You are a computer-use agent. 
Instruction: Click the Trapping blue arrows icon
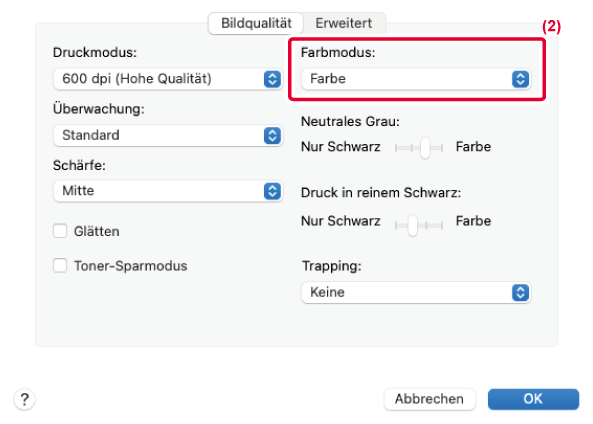coord(520,292)
